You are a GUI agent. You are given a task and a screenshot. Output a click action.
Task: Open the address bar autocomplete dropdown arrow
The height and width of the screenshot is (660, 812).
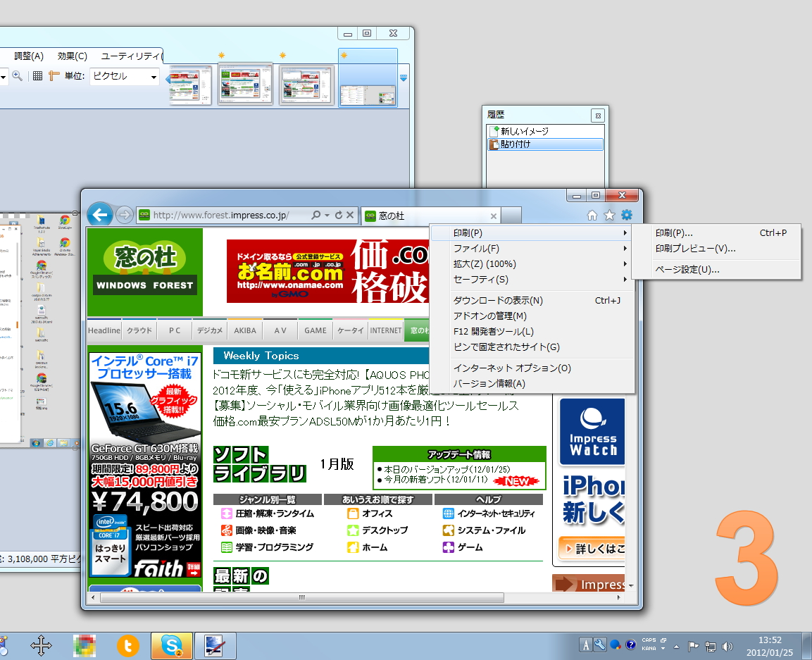click(327, 215)
